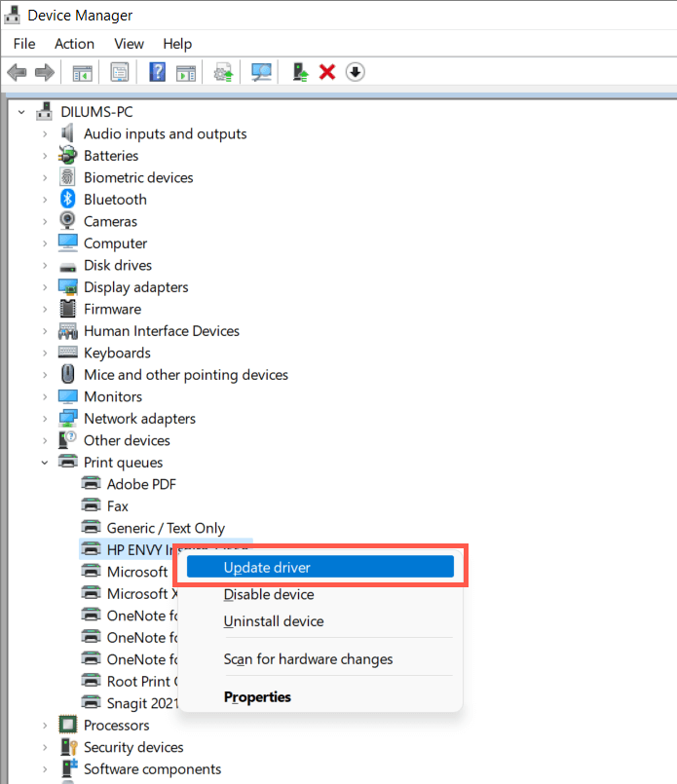Click the Bluetooth category icon
Viewport: 677px width, 784px height.
click(67, 199)
